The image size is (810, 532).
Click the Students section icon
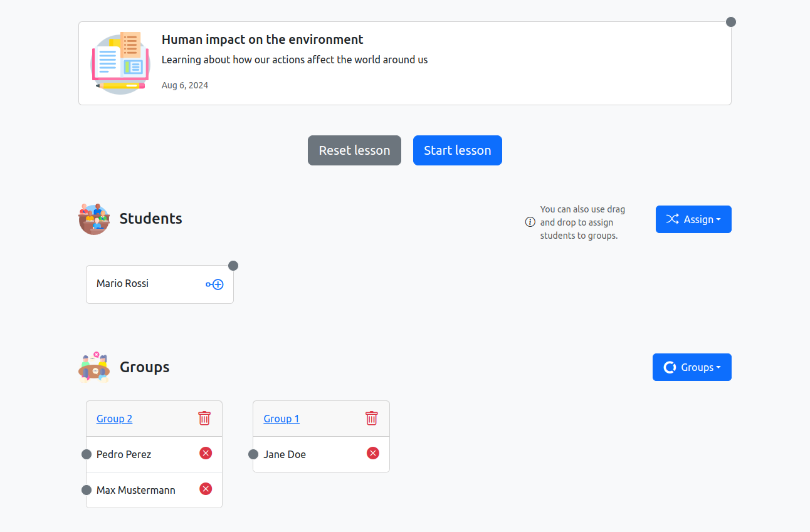(94, 219)
